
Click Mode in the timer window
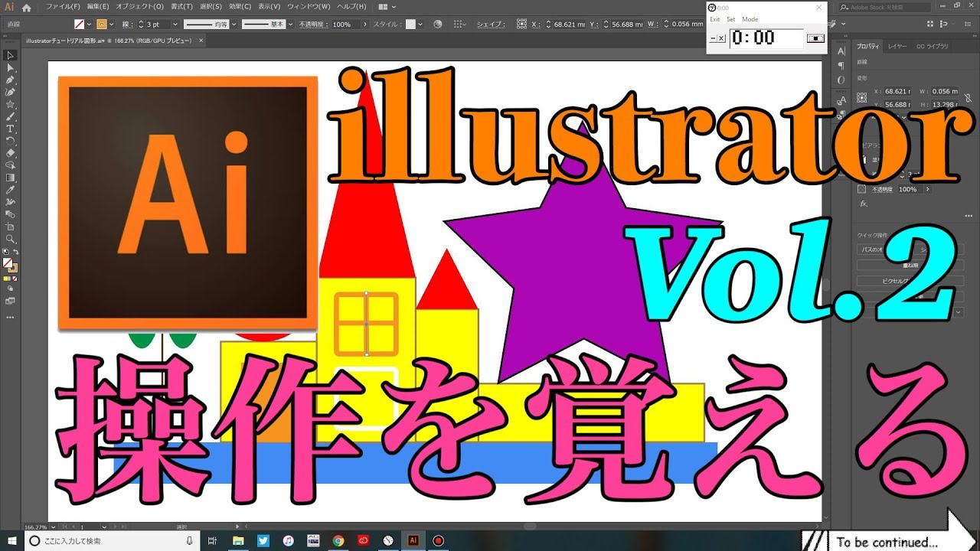750,19
